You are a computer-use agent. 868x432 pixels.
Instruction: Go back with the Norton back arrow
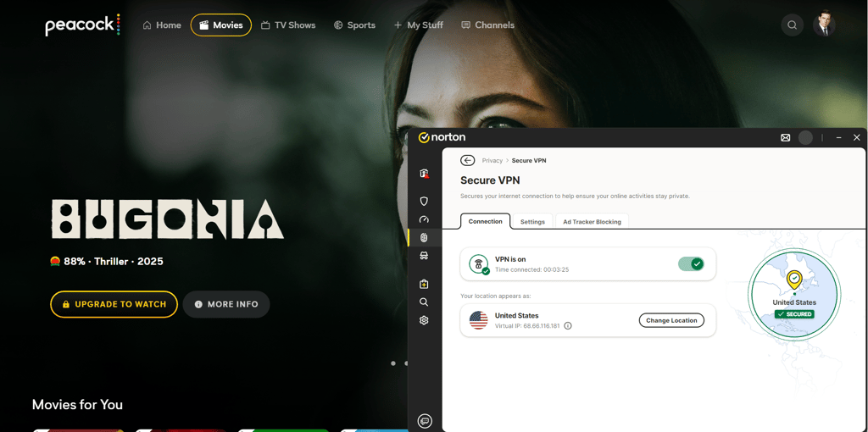pos(468,160)
